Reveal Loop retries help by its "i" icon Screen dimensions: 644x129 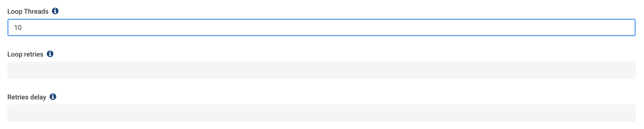point(50,54)
